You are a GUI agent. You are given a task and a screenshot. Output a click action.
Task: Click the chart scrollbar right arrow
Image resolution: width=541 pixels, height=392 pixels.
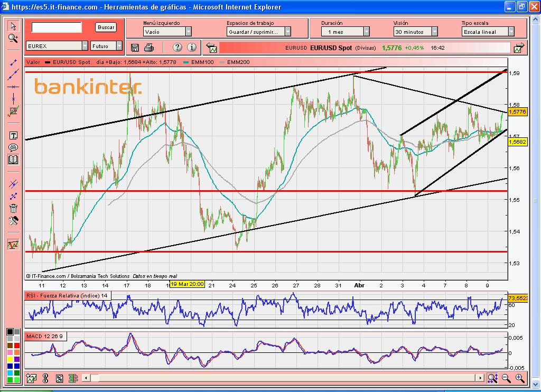pyautogui.click(x=480, y=378)
